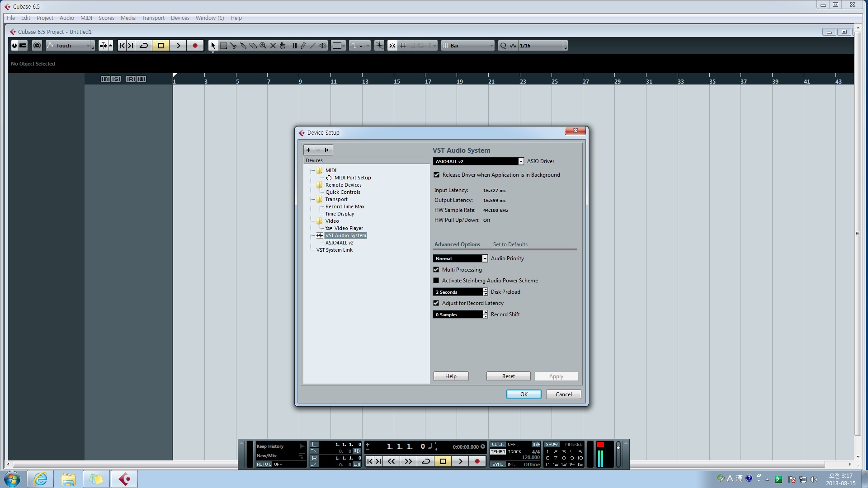The height and width of the screenshot is (488, 868).
Task: Select the Zoom magnifier tool
Action: click(263, 46)
